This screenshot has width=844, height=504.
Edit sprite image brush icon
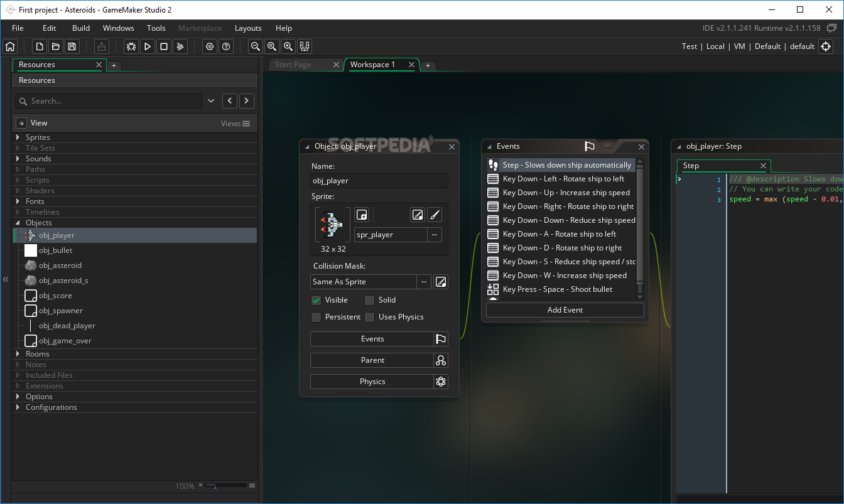tap(435, 215)
